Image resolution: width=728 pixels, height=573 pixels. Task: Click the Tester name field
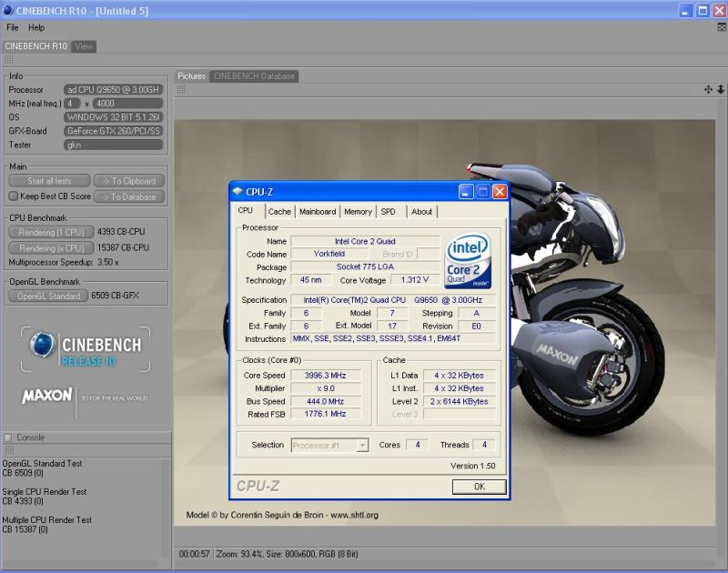[x=113, y=146]
